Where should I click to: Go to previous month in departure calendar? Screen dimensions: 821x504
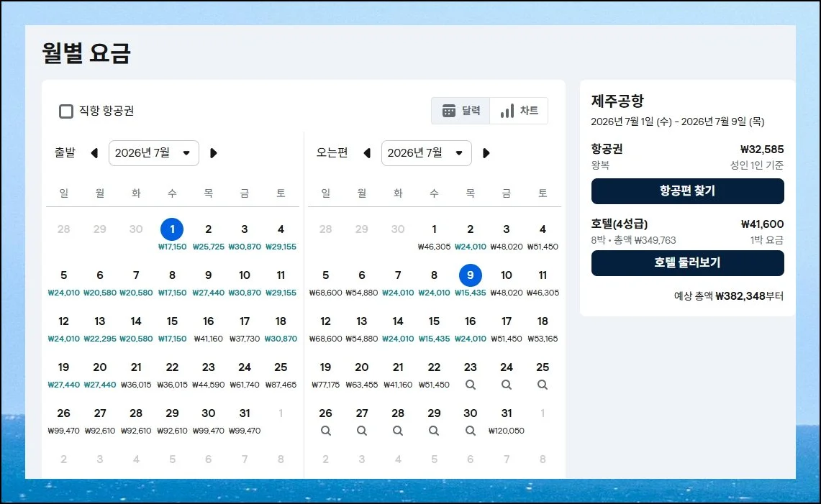[x=94, y=153]
